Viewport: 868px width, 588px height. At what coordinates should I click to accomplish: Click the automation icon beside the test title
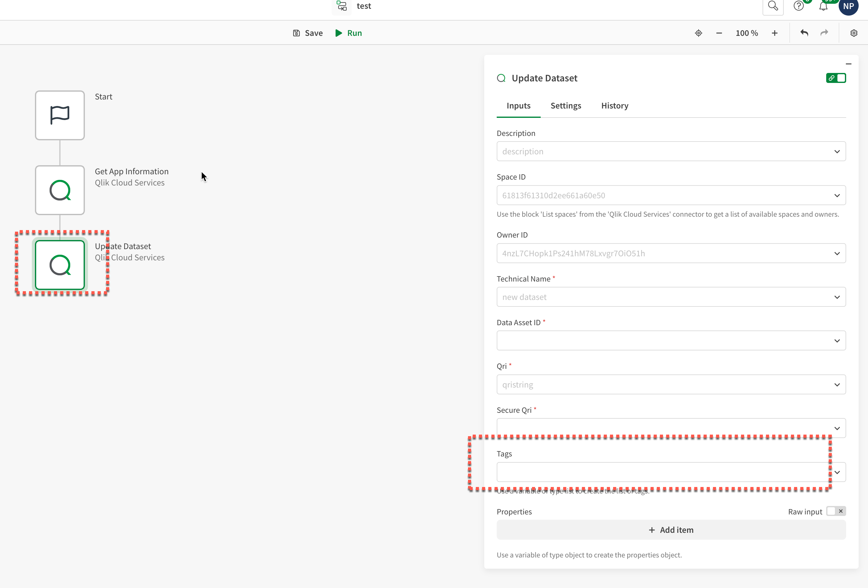tap(341, 6)
